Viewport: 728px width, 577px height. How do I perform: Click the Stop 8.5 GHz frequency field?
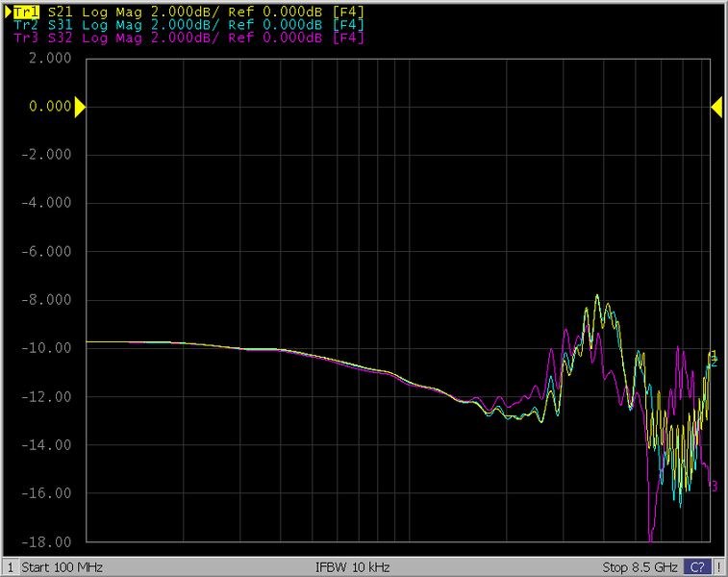point(640,567)
